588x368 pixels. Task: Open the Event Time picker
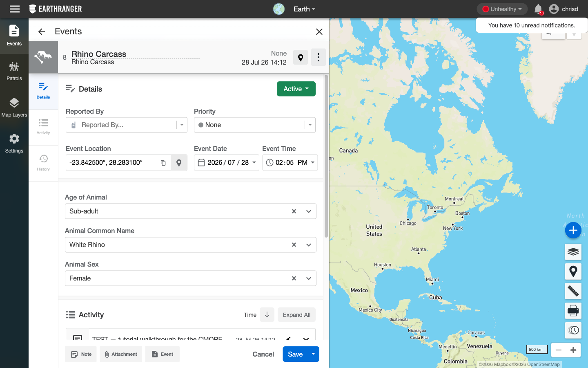pyautogui.click(x=290, y=163)
